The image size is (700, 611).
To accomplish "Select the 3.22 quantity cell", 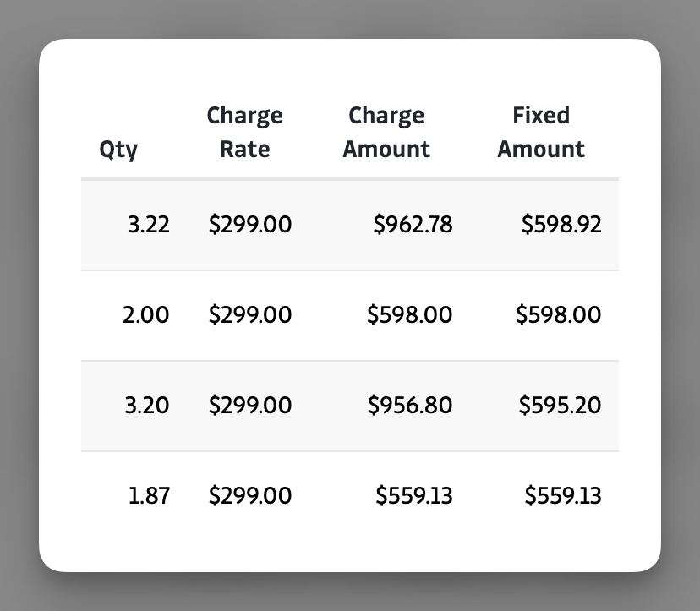I will pos(148,225).
